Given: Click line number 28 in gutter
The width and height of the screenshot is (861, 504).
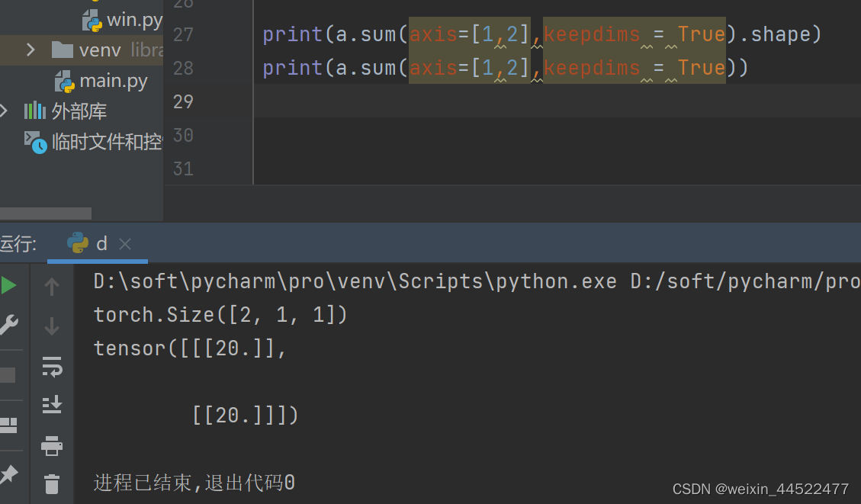Looking at the screenshot, I should click(183, 68).
